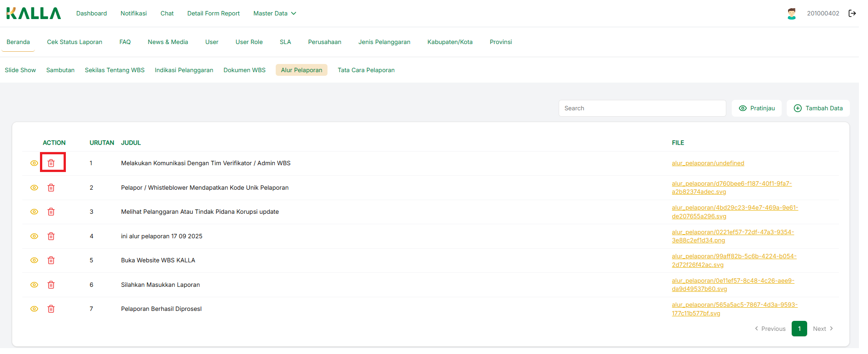Screen dimensions: 868x354
Task: Open the alur_pelaporan/undefined file link
Action: (708, 163)
